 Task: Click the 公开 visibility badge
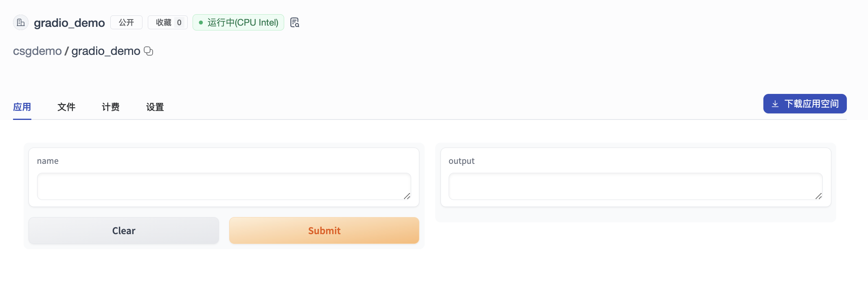coord(126,22)
